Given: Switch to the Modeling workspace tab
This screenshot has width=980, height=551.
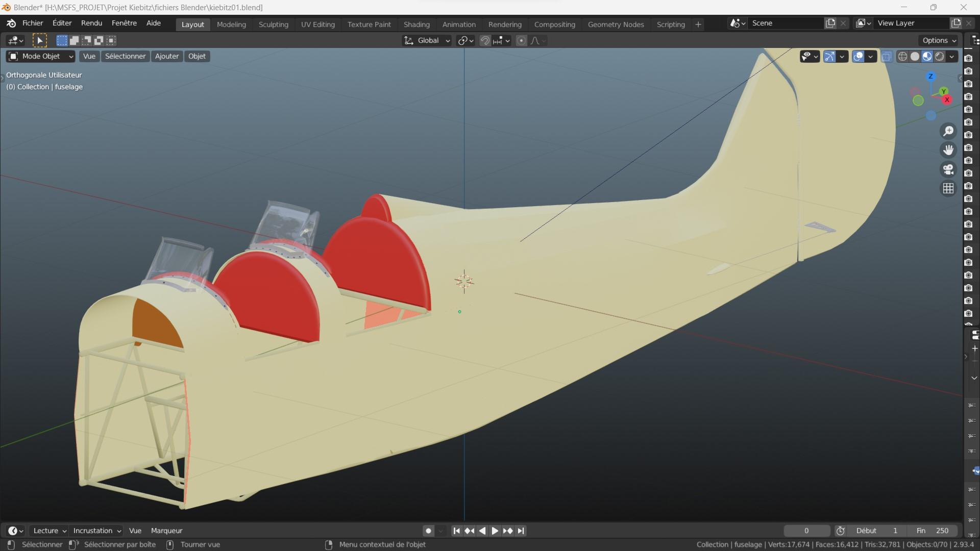Looking at the screenshot, I should 231,24.
